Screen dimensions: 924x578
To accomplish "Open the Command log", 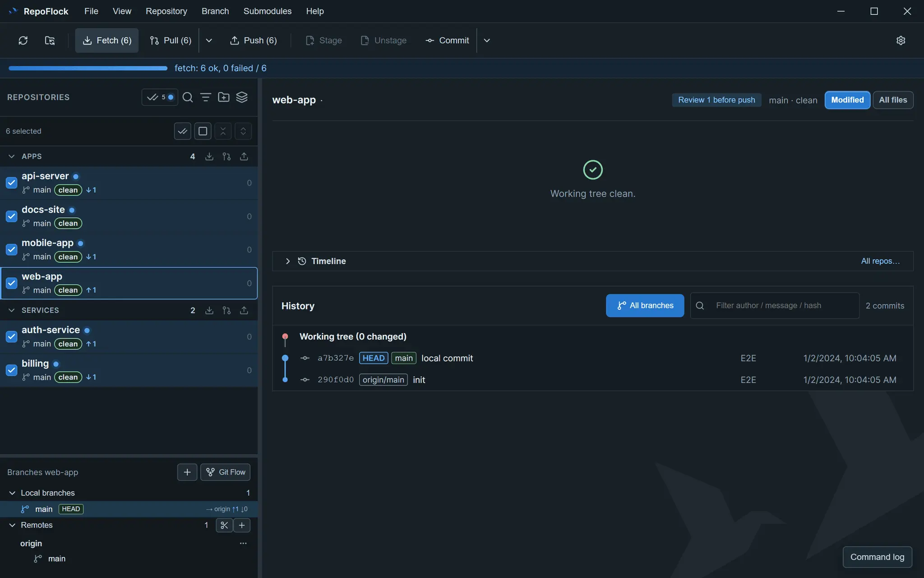I will [x=877, y=557].
